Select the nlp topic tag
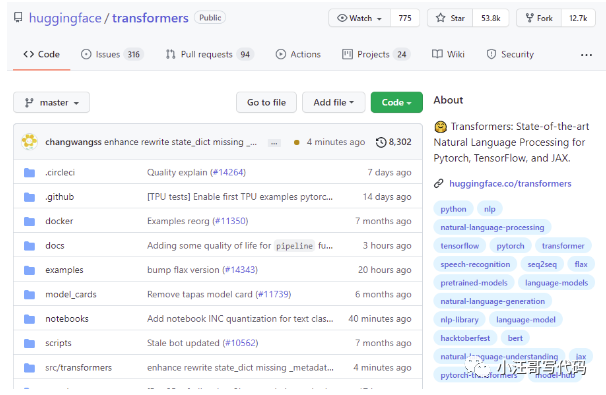The height and width of the screenshot is (395, 606). tap(490, 209)
